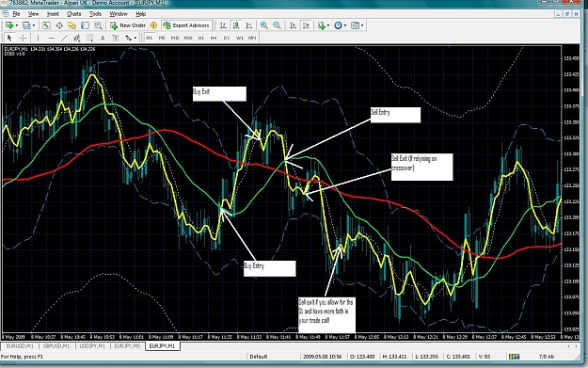Open the chart window system menu icon
The width and height of the screenshot is (588, 368).
(x=5, y=14)
